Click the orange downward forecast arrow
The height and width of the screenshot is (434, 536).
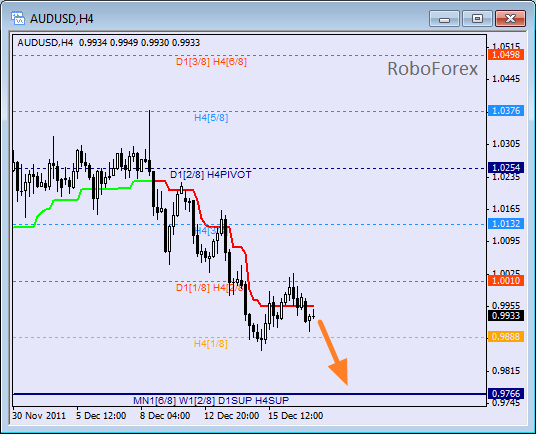coord(334,352)
